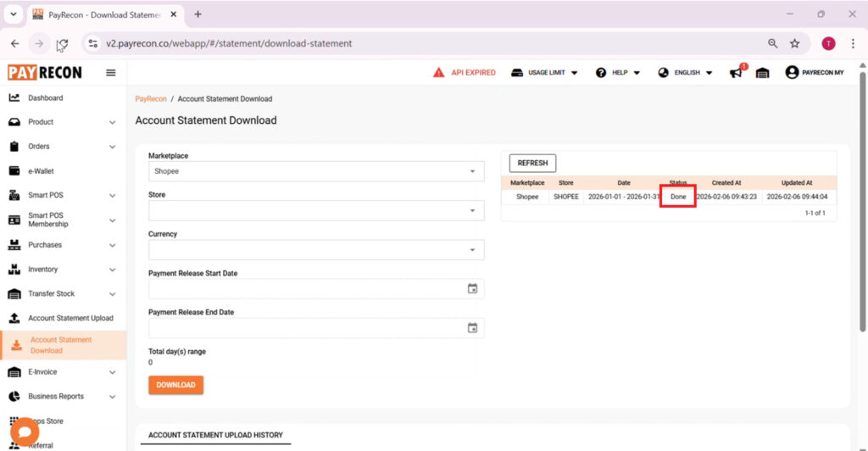Open the Apps Store sidebar item

(50, 421)
